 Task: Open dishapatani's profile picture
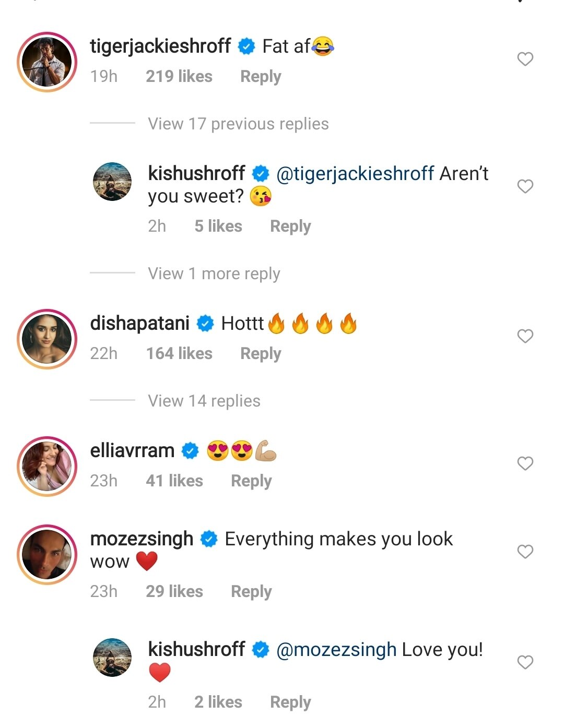tap(47, 339)
